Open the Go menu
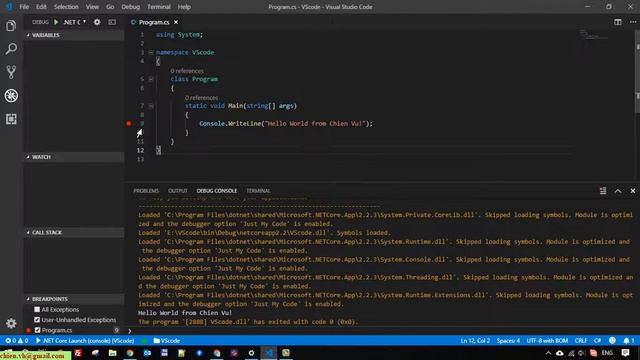 point(110,7)
